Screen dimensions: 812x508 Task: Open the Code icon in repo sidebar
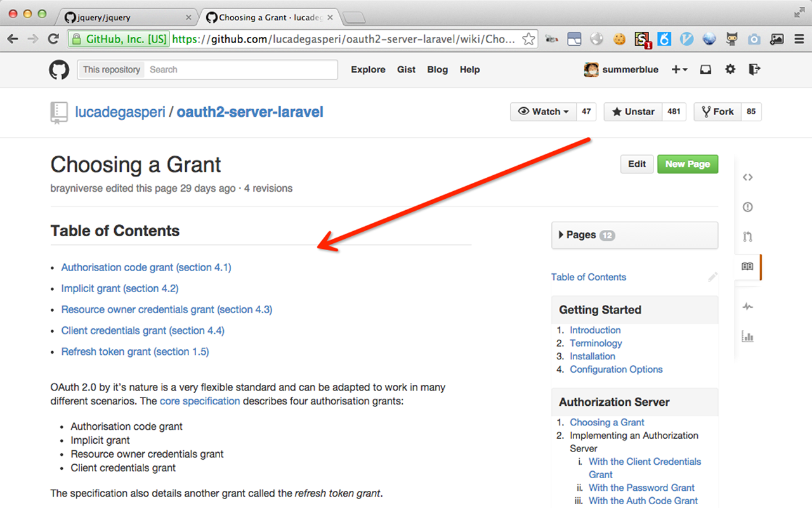coord(747,177)
